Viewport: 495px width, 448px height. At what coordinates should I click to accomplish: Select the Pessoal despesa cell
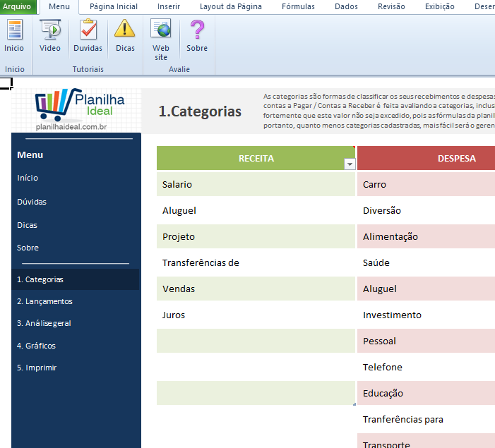427,341
